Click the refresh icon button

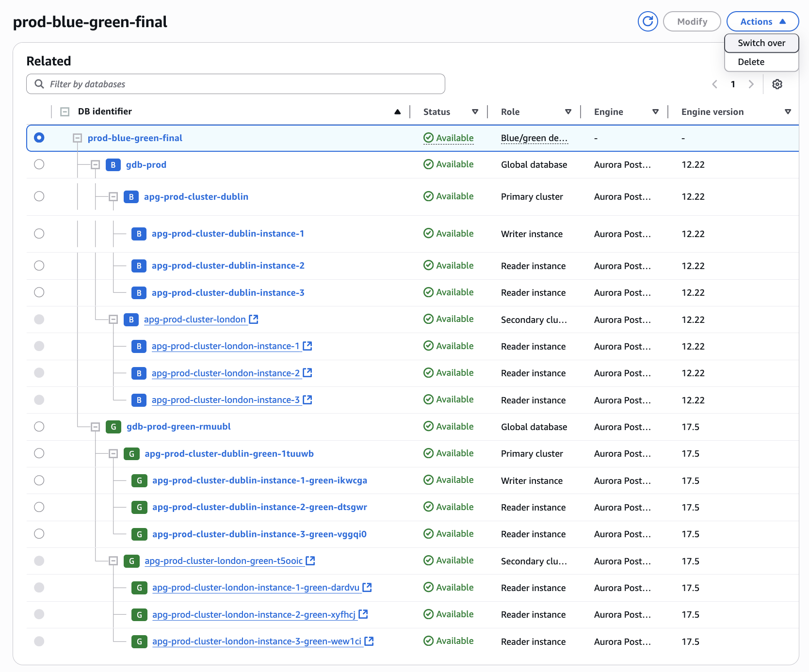tap(647, 21)
